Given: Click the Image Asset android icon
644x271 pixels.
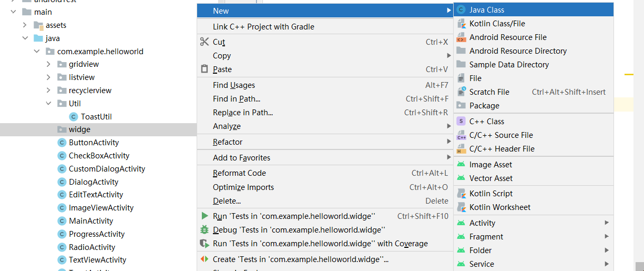Looking at the screenshot, I should [x=462, y=165].
